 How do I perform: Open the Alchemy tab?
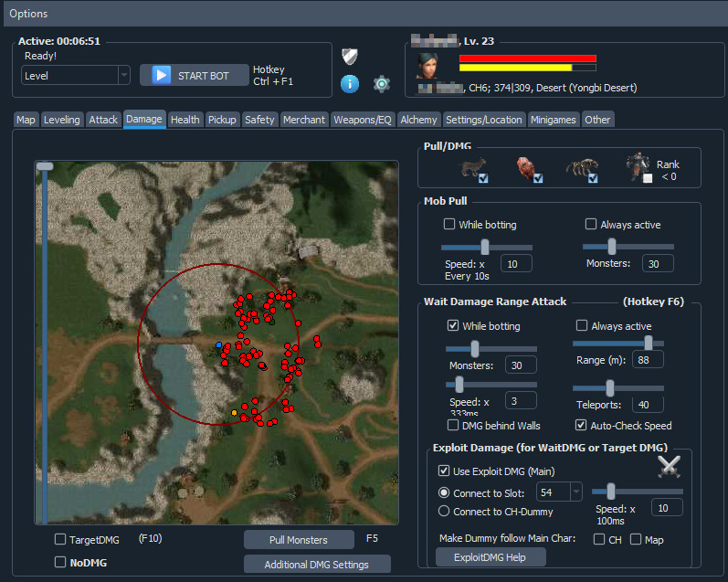point(418,120)
